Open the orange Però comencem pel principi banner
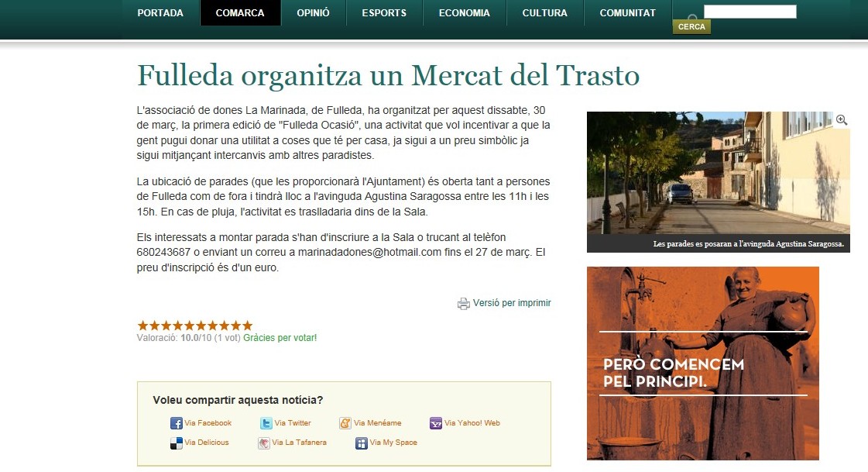Image resolution: width=868 pixels, height=472 pixels. [702, 363]
